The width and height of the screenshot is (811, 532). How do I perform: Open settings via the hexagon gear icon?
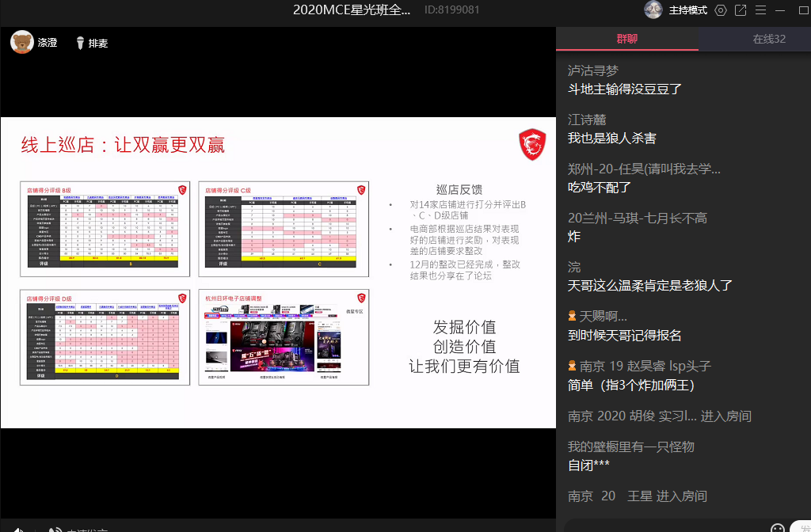pos(720,10)
